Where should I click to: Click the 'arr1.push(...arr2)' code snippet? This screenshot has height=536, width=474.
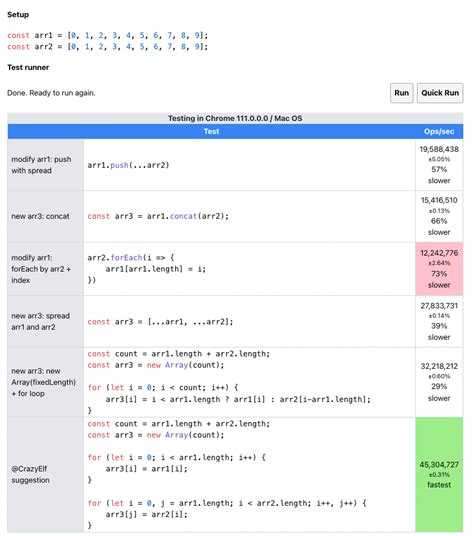[x=128, y=165]
